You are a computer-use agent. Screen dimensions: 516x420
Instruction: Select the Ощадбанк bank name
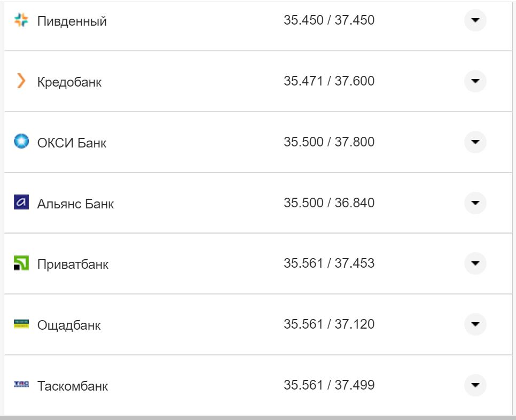(x=69, y=325)
